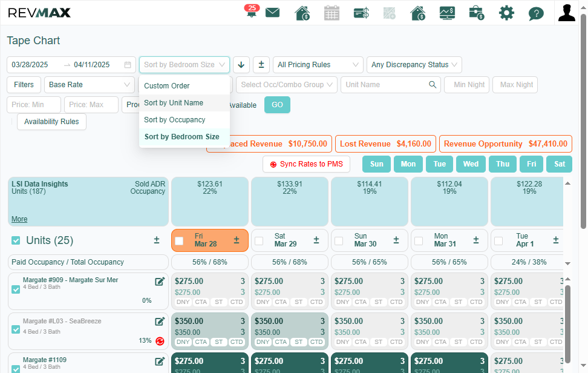This screenshot has width=588, height=373.
Task: Click edit icon for Margate #909
Action: [160, 282]
